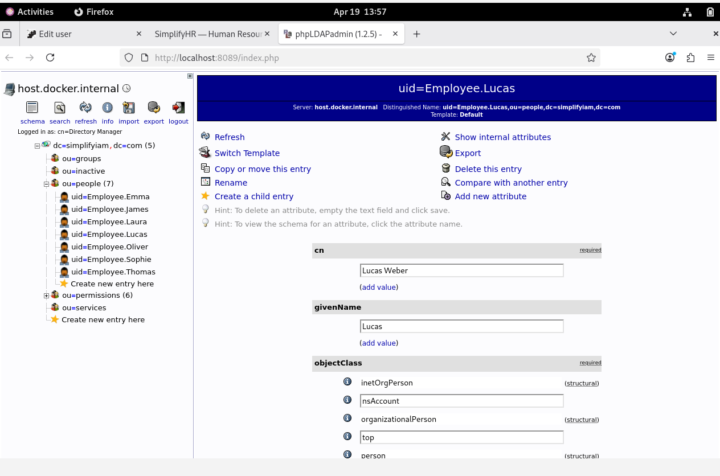Open the schema viewer icon

click(x=32, y=107)
